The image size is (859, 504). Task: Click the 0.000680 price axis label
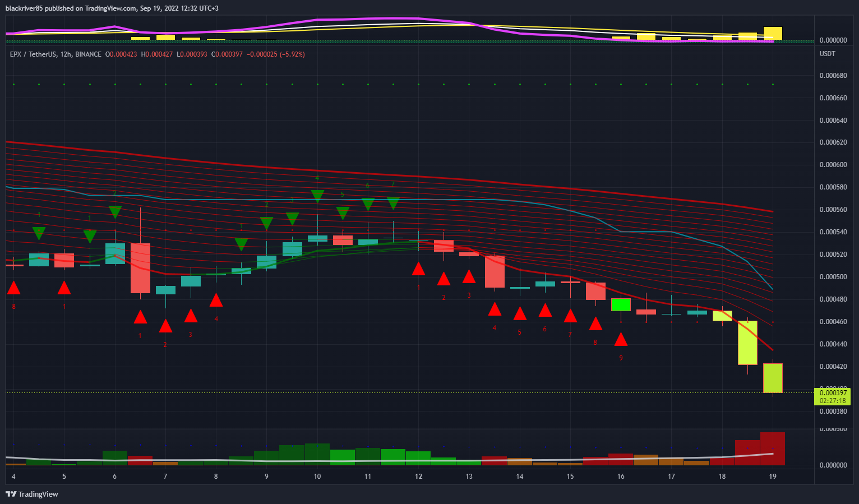[833, 75]
